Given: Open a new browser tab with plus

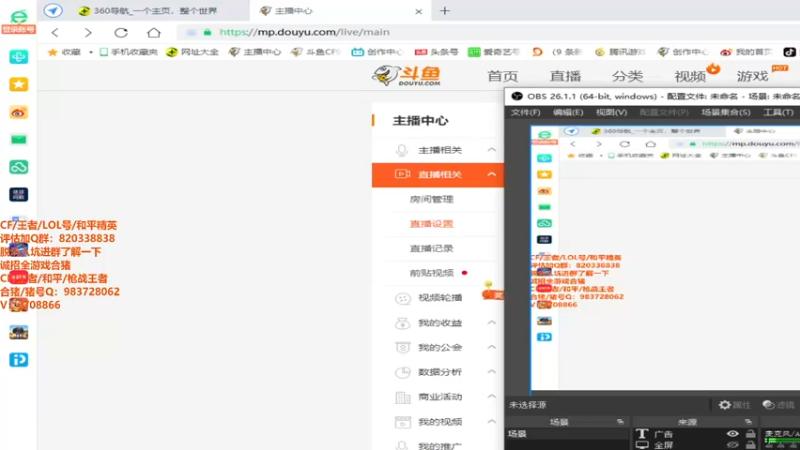Looking at the screenshot, I should point(445,11).
